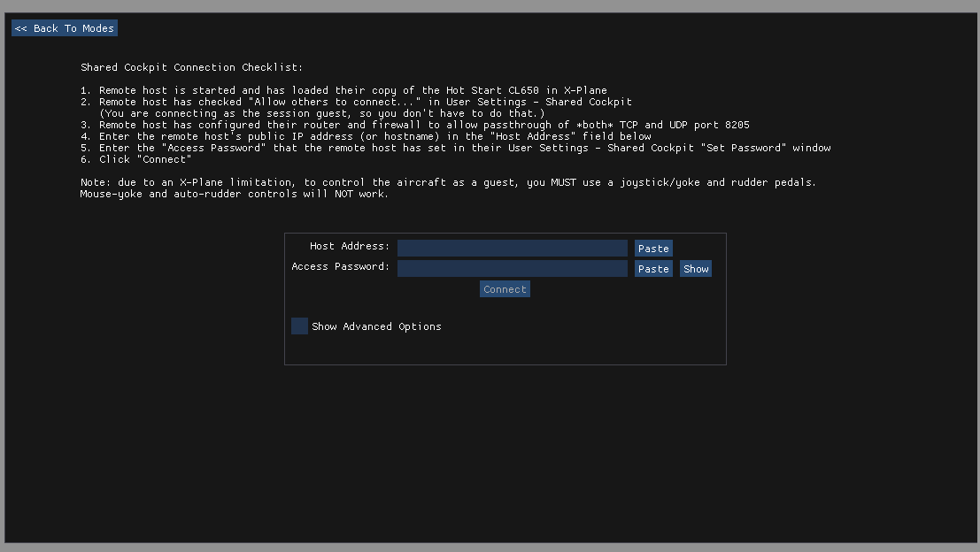This screenshot has width=980, height=552.
Task: Click the parenthetical session guest line
Action: 322,113
